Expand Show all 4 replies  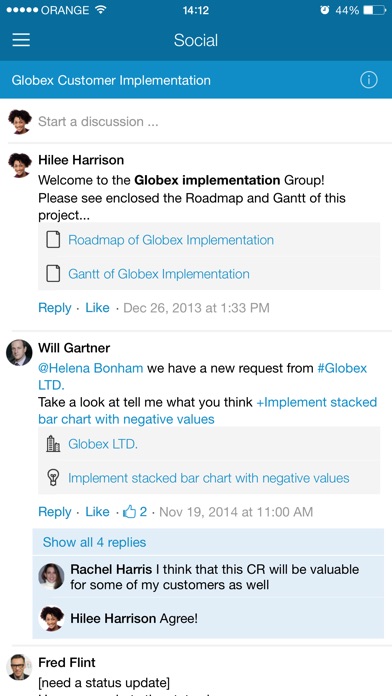coord(94,542)
